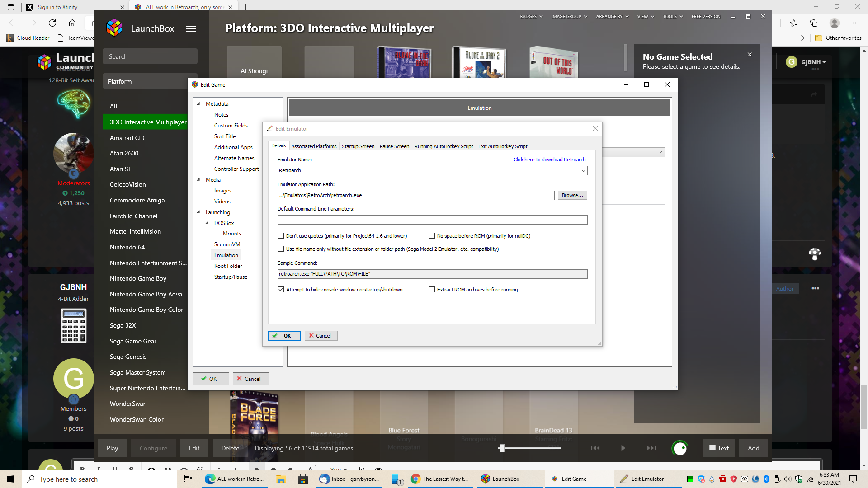This screenshot has width=868, height=488.
Task: Open browser collections icon
Action: coord(814,23)
